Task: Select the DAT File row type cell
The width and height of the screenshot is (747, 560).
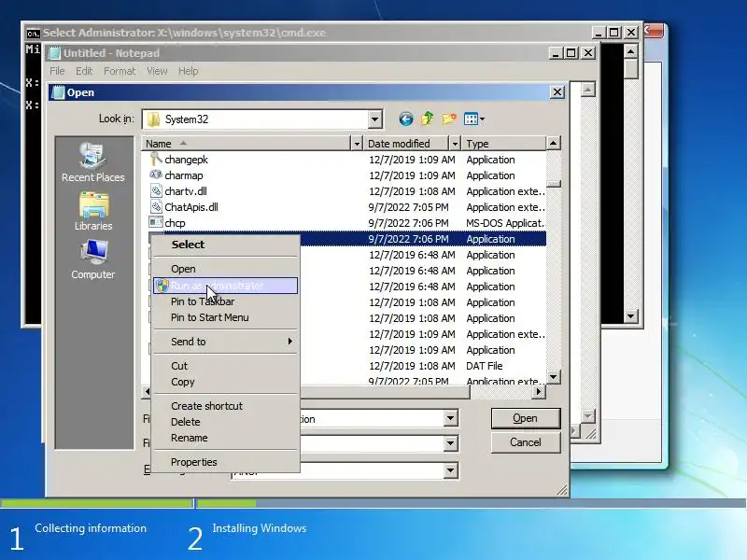Action: click(484, 366)
